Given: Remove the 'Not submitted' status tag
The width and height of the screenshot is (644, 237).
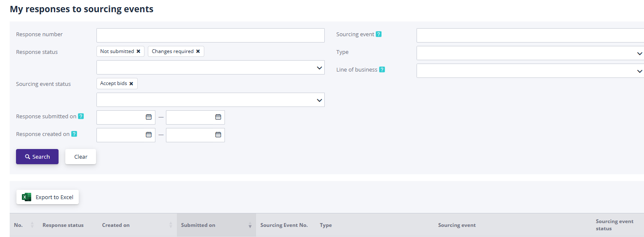Looking at the screenshot, I should [x=138, y=51].
